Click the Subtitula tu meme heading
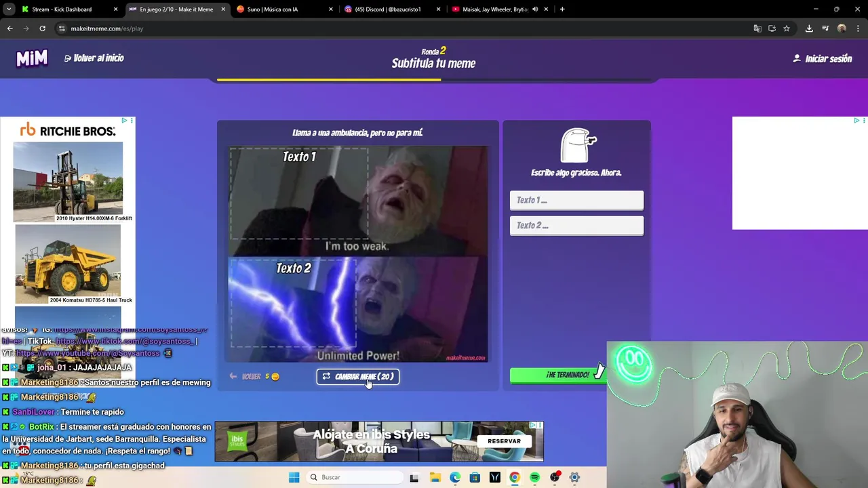The width and height of the screenshot is (868, 488). (x=433, y=64)
